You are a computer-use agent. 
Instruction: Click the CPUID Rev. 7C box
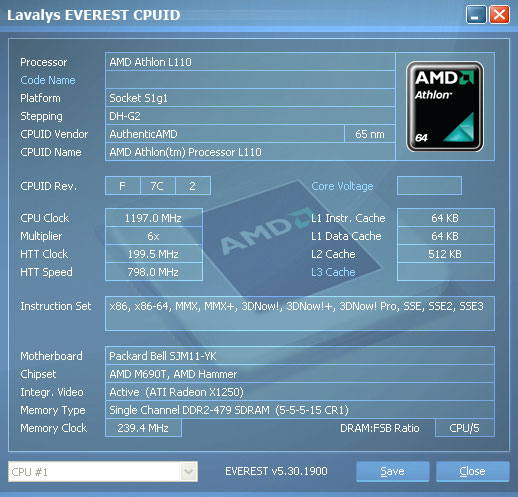pyautogui.click(x=157, y=186)
